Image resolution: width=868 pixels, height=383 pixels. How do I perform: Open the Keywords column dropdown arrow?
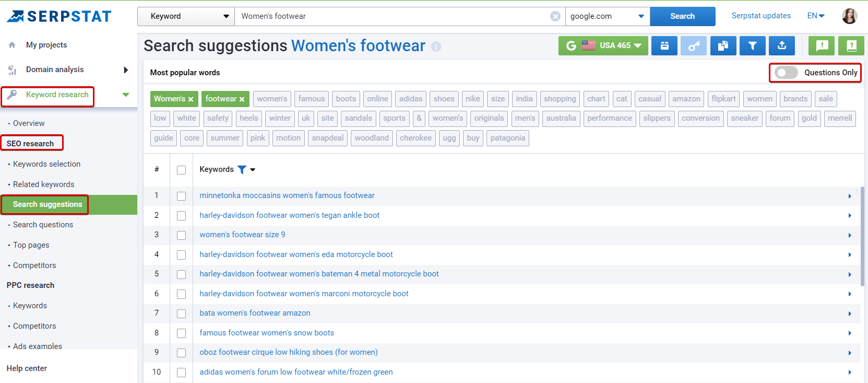click(x=253, y=170)
